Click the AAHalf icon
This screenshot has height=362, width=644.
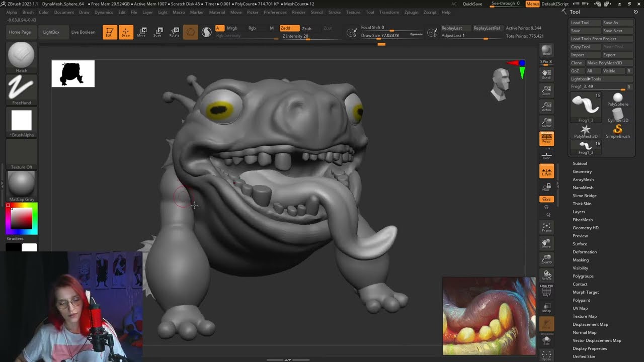click(x=546, y=123)
